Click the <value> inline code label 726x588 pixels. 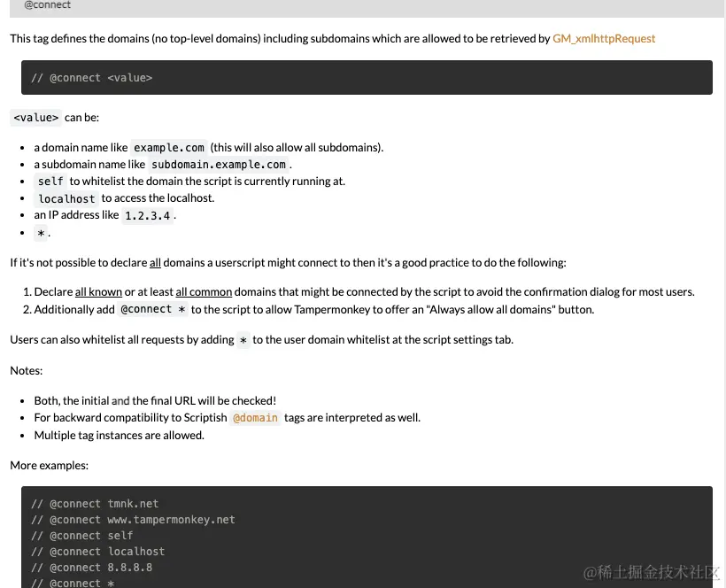pyautogui.click(x=36, y=118)
